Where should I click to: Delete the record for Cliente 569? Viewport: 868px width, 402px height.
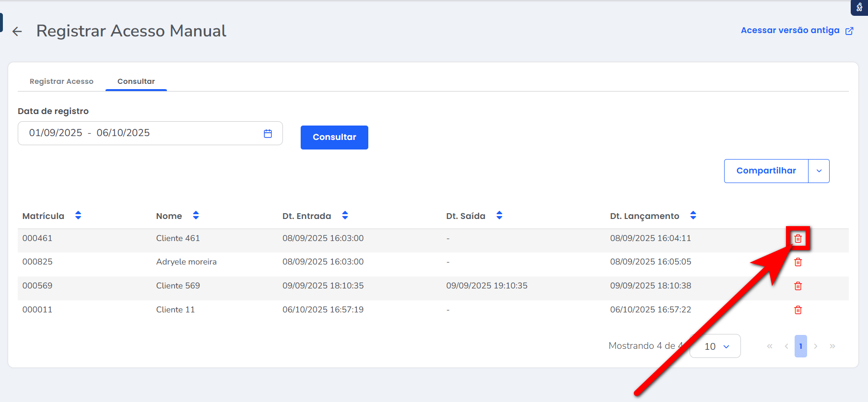tap(798, 286)
